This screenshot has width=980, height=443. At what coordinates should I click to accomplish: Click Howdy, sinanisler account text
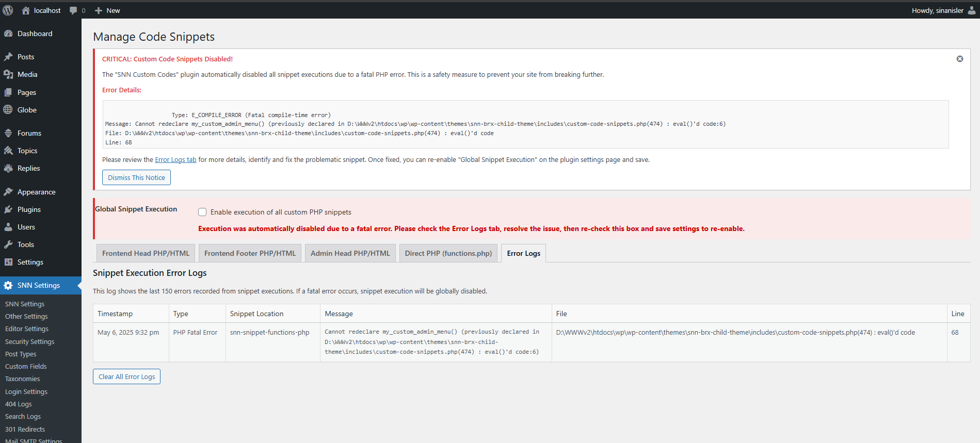tap(937, 10)
